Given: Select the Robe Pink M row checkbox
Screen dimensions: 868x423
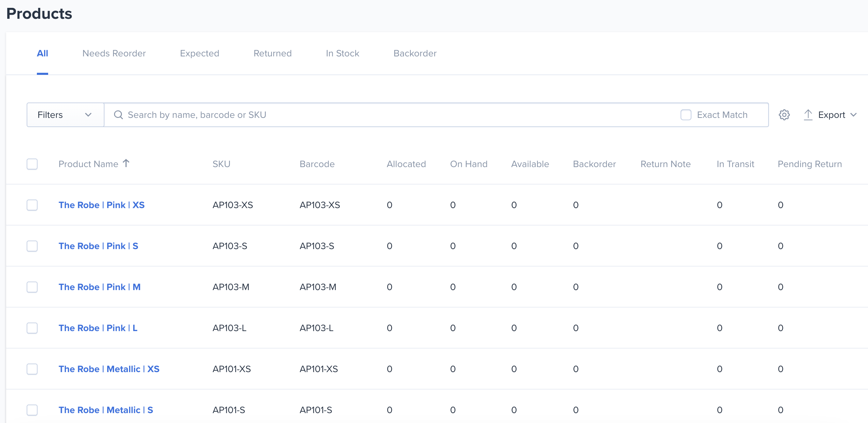Looking at the screenshot, I should 32,287.
